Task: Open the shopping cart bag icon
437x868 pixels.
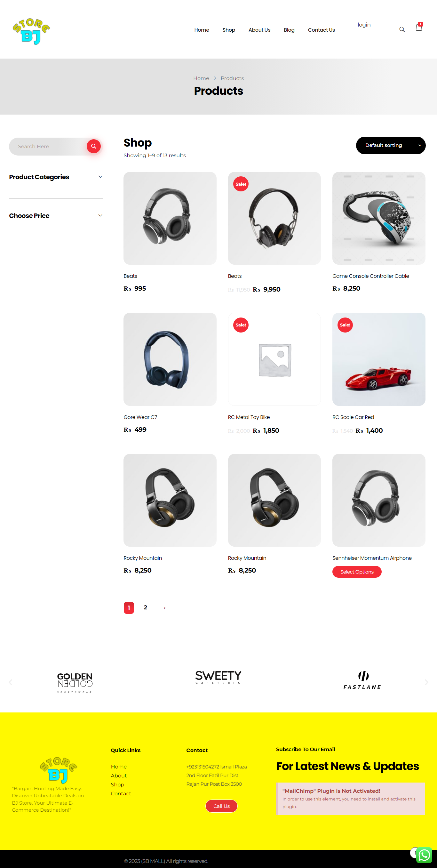Action: coord(419,27)
